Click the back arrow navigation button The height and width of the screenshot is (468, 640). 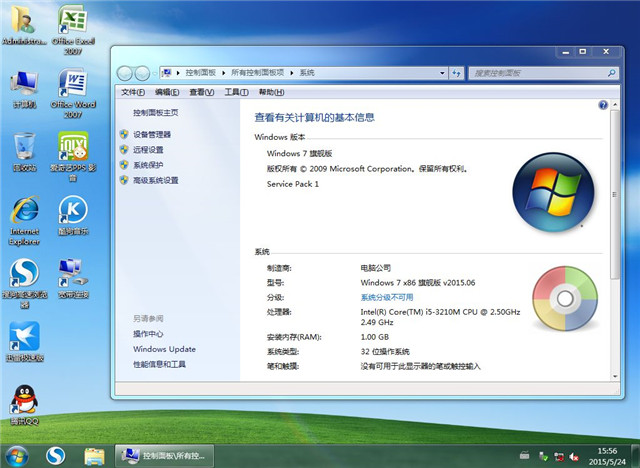(x=126, y=73)
